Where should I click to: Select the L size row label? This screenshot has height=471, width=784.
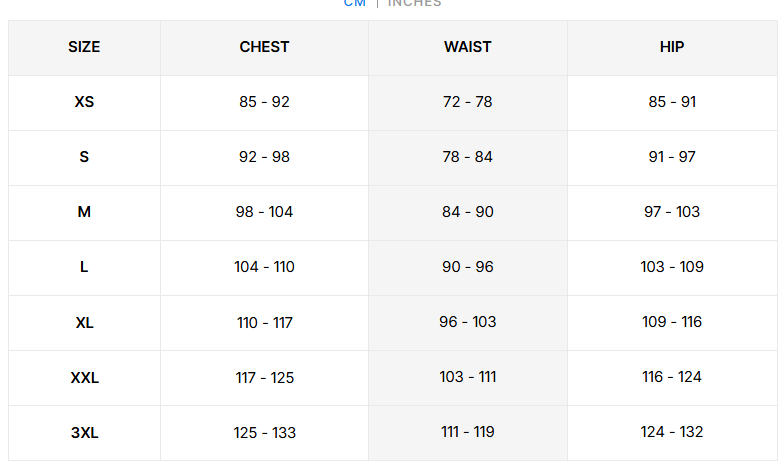[84, 267]
